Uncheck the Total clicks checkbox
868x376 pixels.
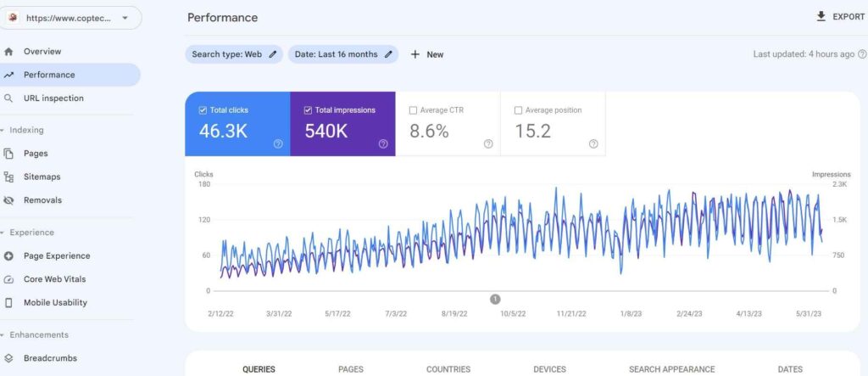click(x=203, y=110)
